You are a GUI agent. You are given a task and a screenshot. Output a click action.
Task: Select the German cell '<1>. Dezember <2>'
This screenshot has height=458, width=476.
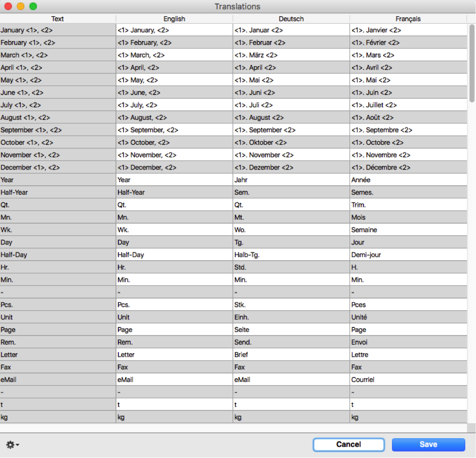click(291, 168)
